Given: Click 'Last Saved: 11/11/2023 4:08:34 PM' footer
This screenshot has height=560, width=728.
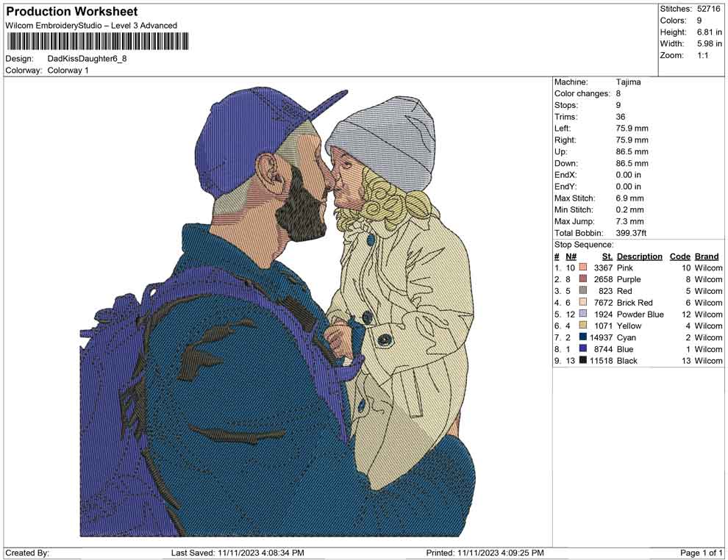Looking at the screenshot, I should click(x=238, y=553).
